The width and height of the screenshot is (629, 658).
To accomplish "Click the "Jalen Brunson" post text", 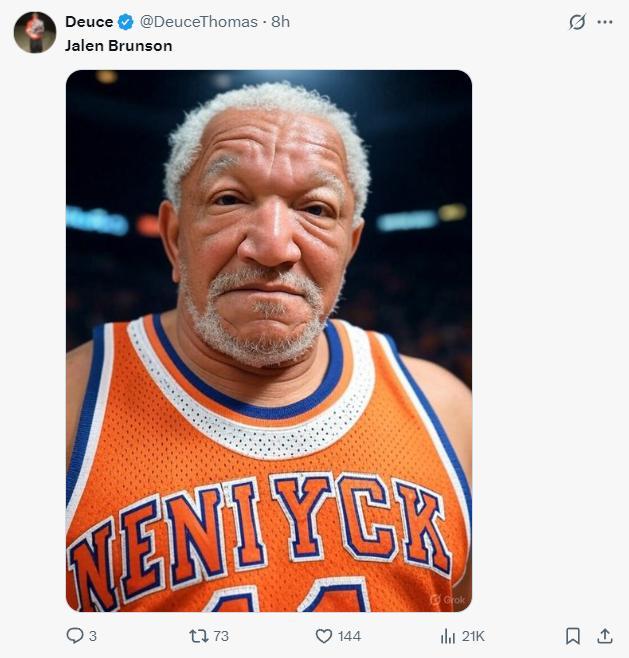I will click(x=118, y=46).
